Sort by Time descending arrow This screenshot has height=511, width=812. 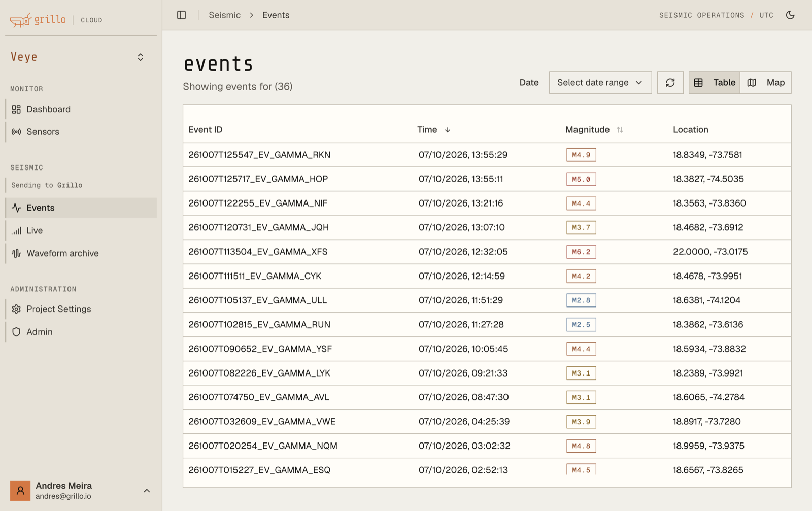[x=448, y=130]
